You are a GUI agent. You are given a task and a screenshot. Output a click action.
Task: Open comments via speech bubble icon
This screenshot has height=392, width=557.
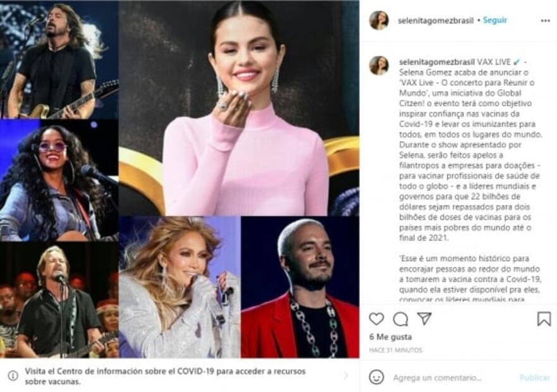click(x=400, y=319)
